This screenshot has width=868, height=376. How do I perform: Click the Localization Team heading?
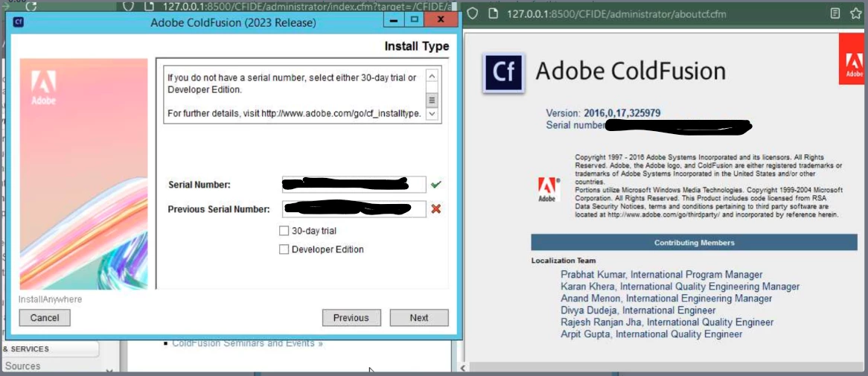coord(564,261)
